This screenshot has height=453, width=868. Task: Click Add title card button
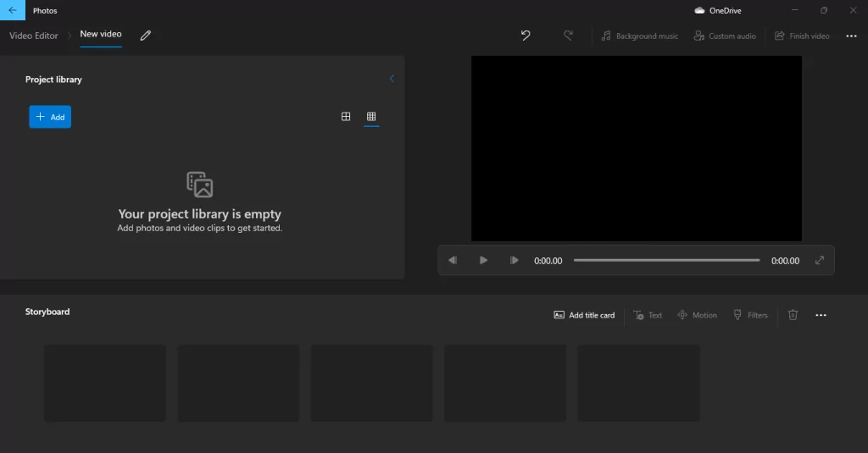(x=584, y=315)
